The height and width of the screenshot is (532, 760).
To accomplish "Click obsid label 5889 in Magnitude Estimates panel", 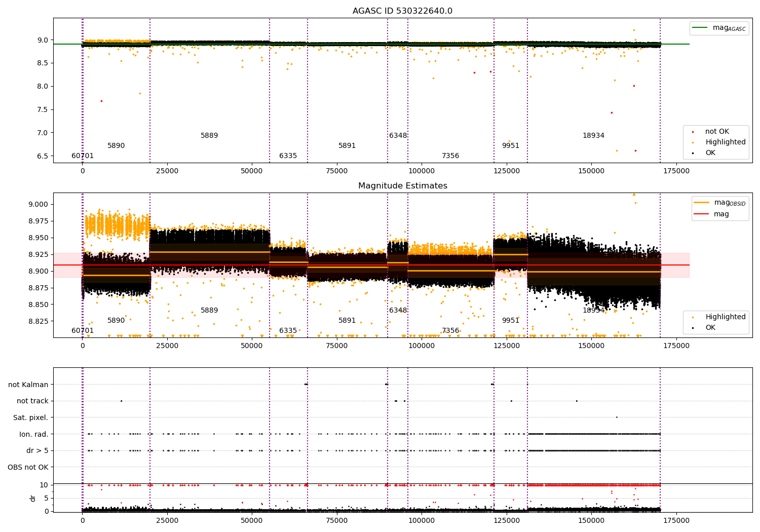I will pos(209,311).
